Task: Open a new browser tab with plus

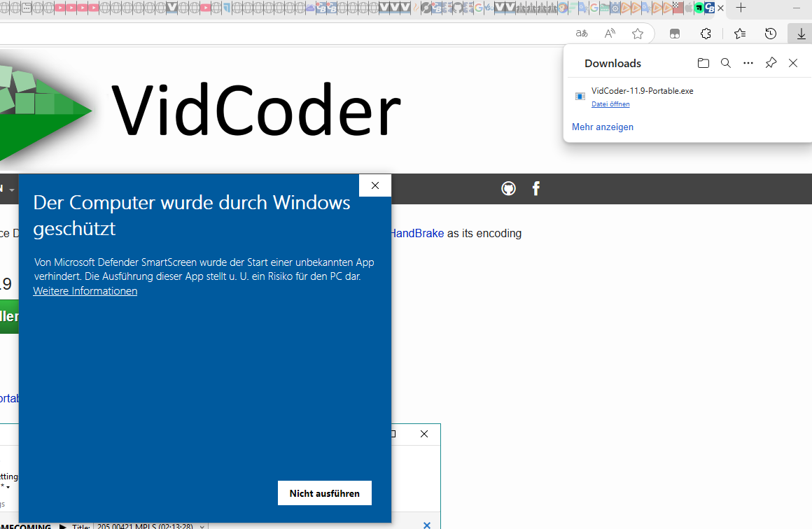Action: coord(741,8)
